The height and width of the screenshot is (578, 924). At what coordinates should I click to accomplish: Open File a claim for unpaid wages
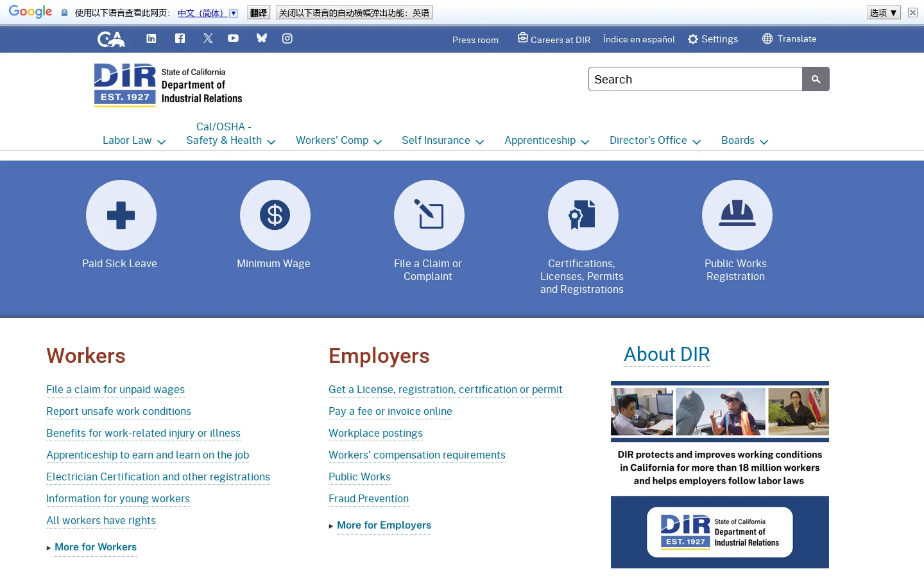(x=116, y=389)
